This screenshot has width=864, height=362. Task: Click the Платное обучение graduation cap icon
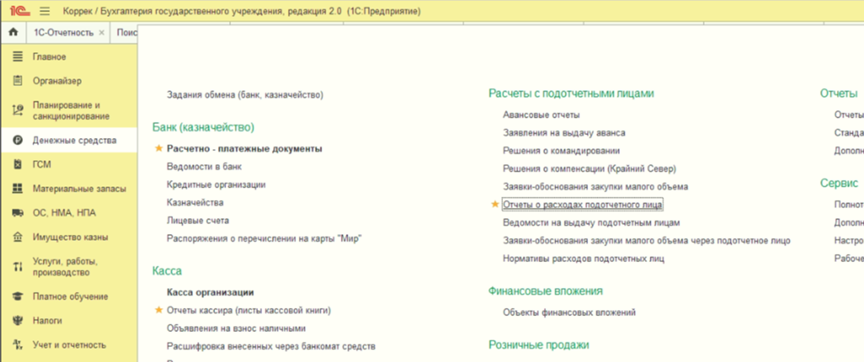click(18, 296)
